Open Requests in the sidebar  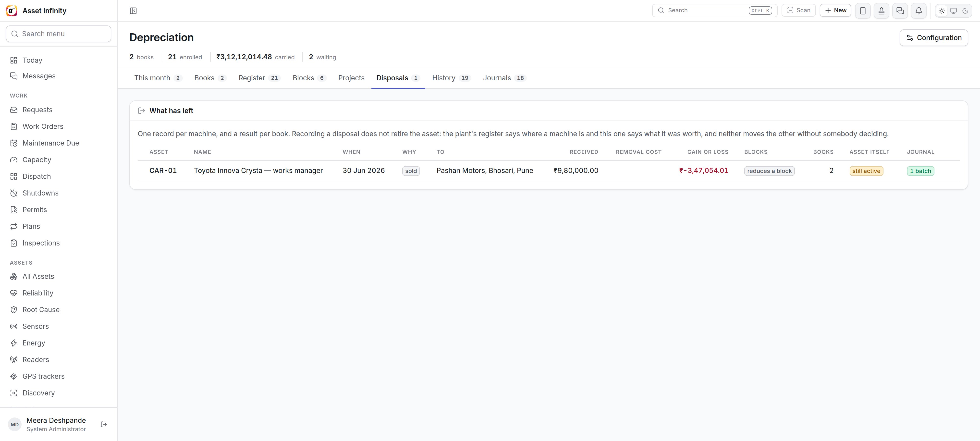(x=59, y=110)
